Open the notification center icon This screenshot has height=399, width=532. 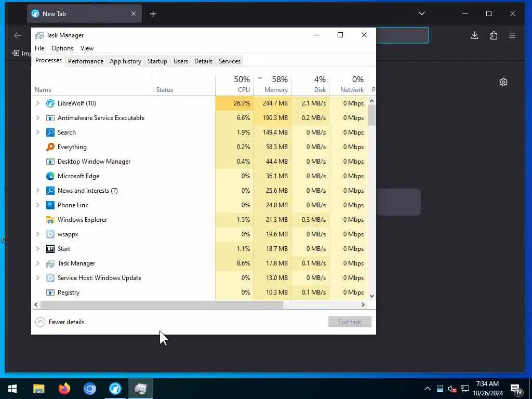[516, 389]
